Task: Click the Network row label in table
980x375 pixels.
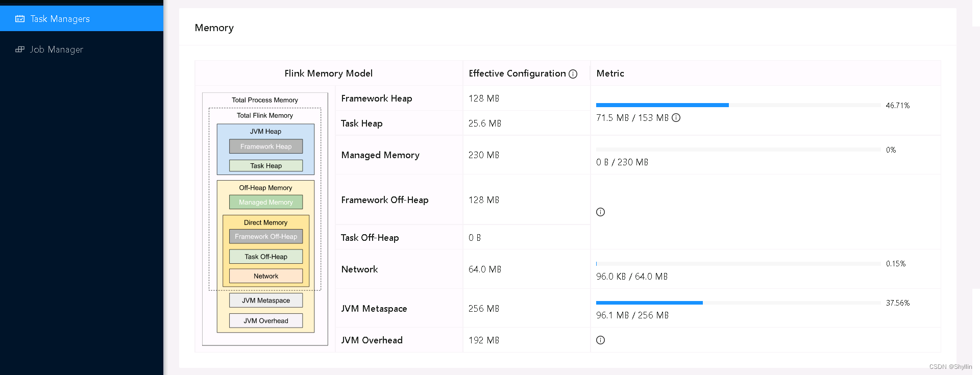Action: (360, 269)
